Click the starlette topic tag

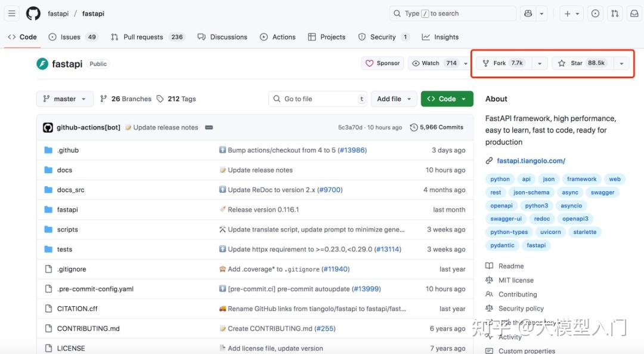[x=585, y=232]
